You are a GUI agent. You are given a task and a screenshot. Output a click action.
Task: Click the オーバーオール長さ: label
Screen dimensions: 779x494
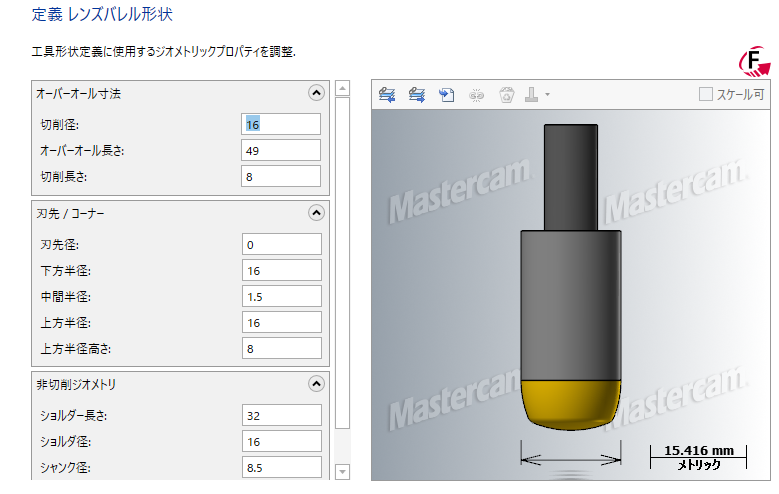pos(82,151)
